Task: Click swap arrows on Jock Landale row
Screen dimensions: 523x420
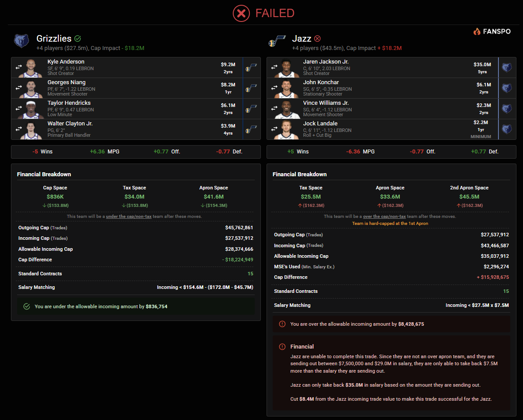Action: tap(274, 129)
